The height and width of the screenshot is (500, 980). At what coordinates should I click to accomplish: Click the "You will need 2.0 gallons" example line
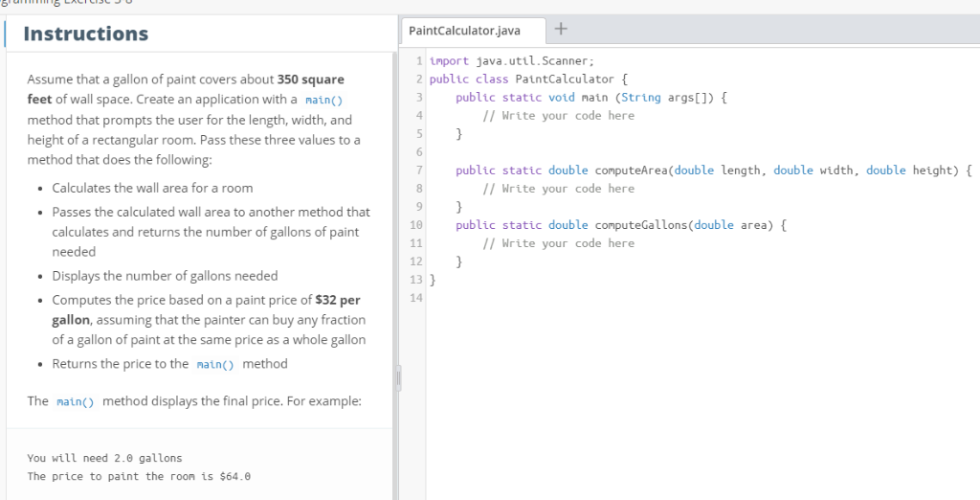[104, 458]
